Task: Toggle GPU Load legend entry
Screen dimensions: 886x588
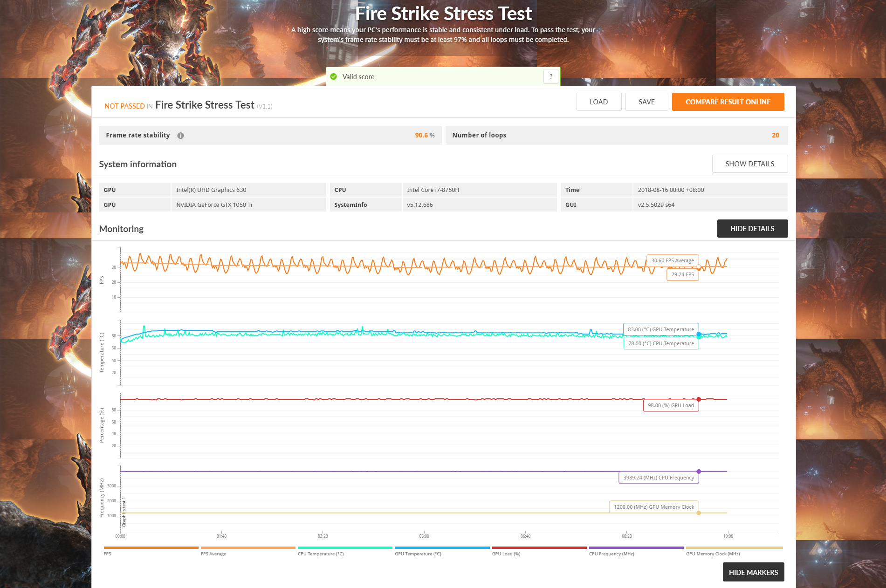Action: click(506, 554)
